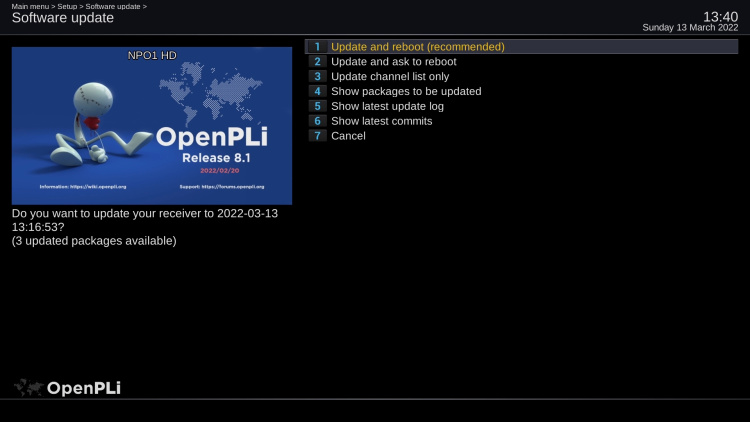Screen dimensions: 750x422
Task: Click the date Sunday 13 March 2022
Action: pyautogui.click(x=690, y=28)
